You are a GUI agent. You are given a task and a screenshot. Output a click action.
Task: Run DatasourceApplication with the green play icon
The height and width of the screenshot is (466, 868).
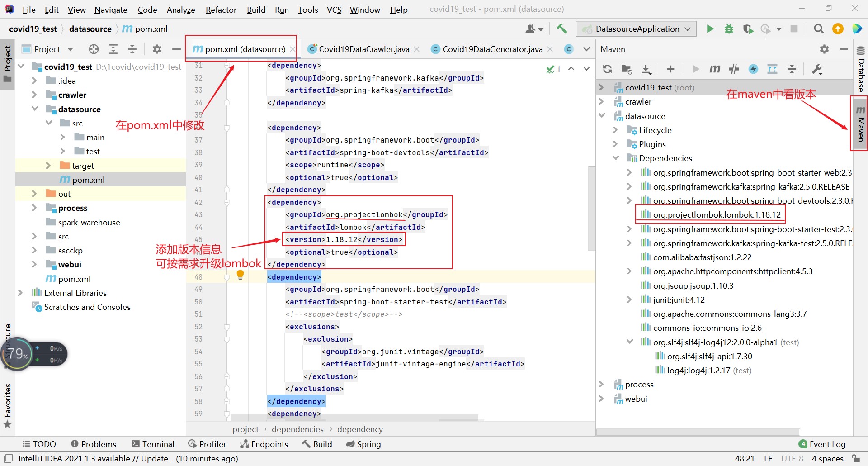[710, 29]
